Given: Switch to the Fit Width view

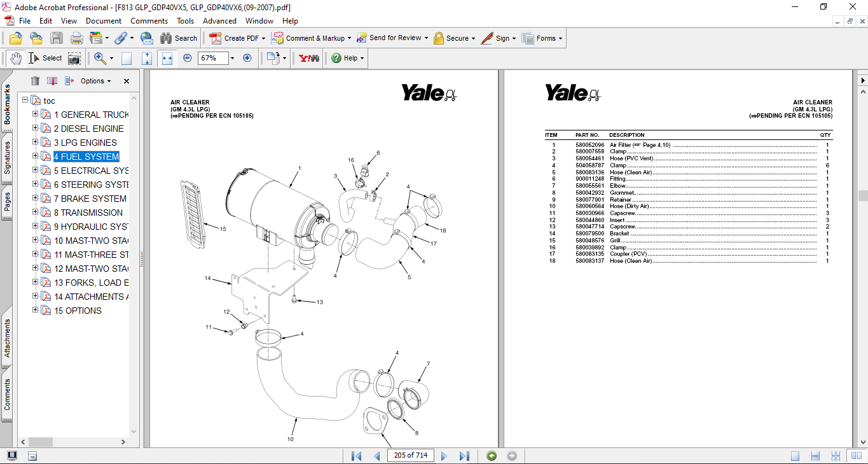Looking at the screenshot, I should pyautogui.click(x=167, y=58).
